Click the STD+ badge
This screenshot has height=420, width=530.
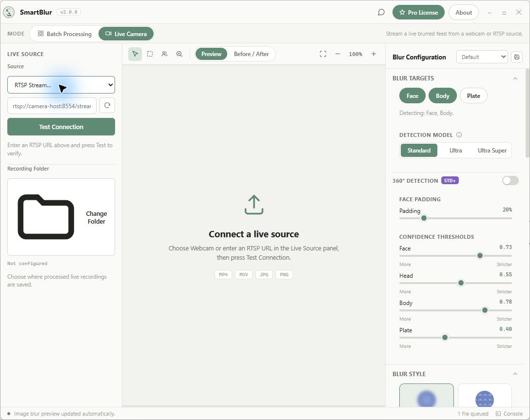(x=450, y=181)
